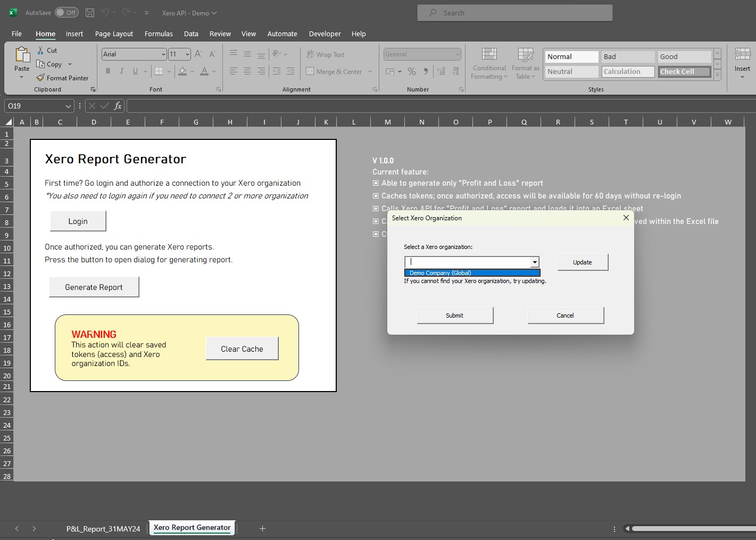Open the General number format dropdown
The image size is (756, 540).
[458, 54]
